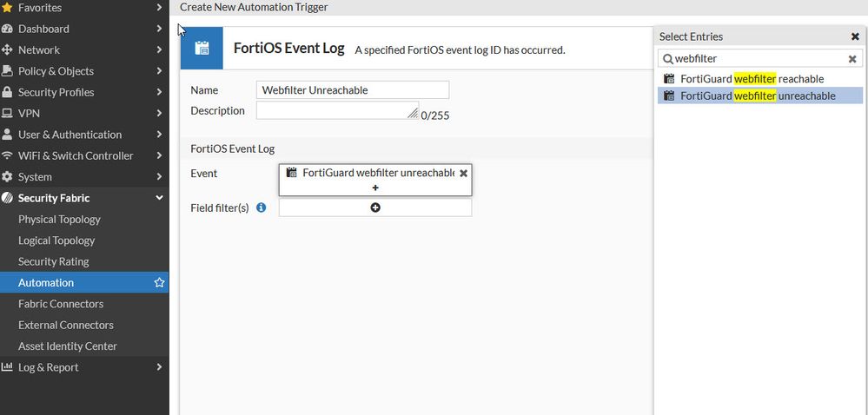Clear the webfilter search text
This screenshot has height=415, width=868.
coord(852,59)
